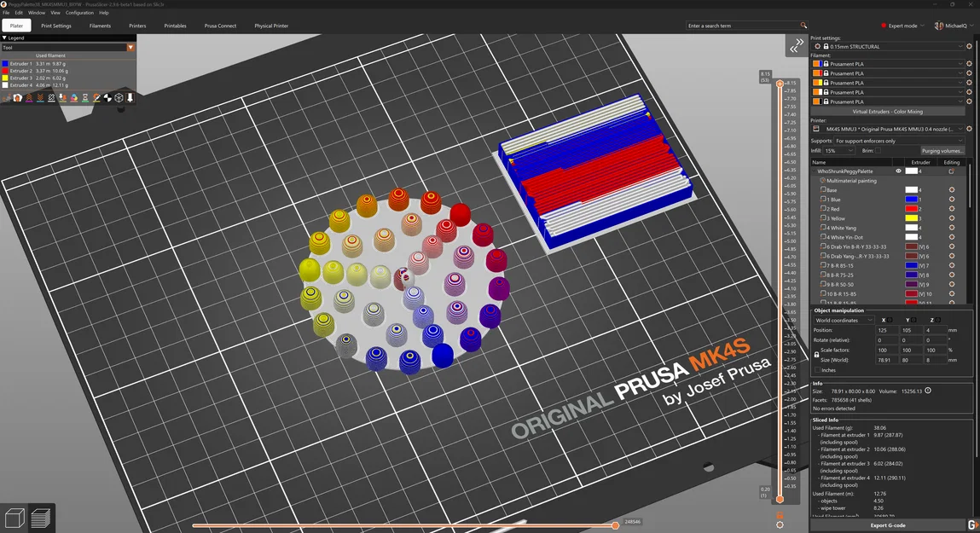The image size is (980, 533).
Task: Toggle Wipe moves (white chess-piece icon)
Action: pos(18,98)
